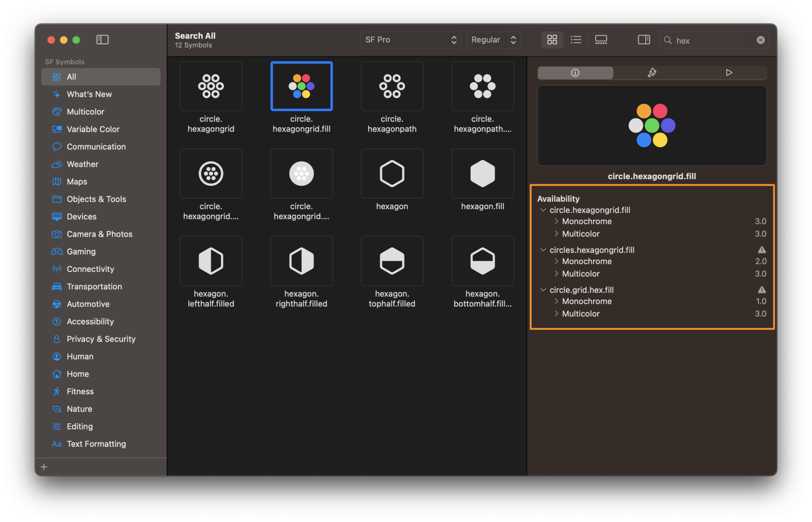Image resolution: width=812 pixels, height=522 pixels.
Task: Toggle the left sidebar visibility
Action: [x=102, y=40]
